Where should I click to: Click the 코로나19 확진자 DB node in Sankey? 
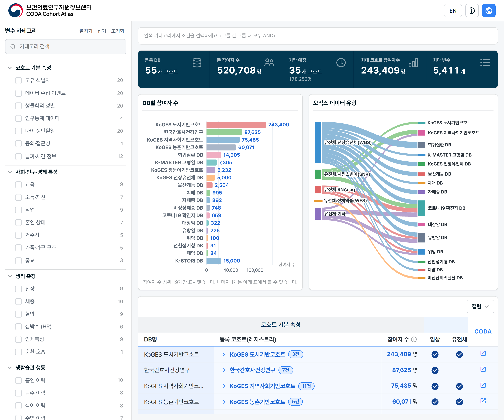421,208
